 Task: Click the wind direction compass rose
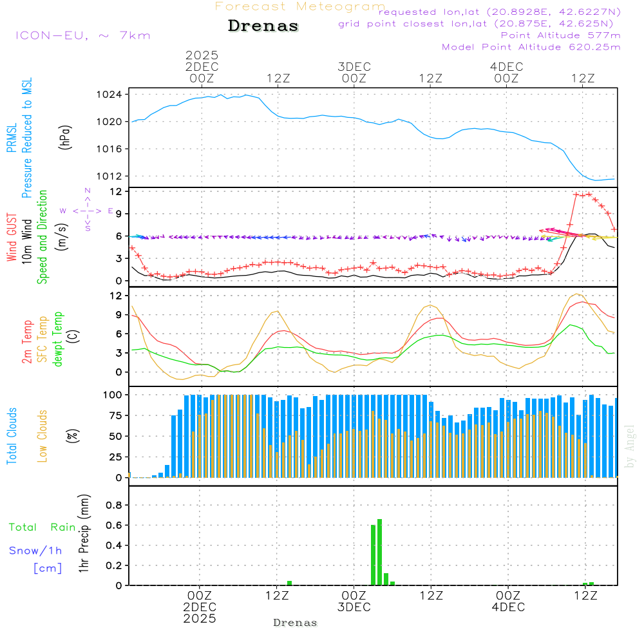tap(87, 211)
